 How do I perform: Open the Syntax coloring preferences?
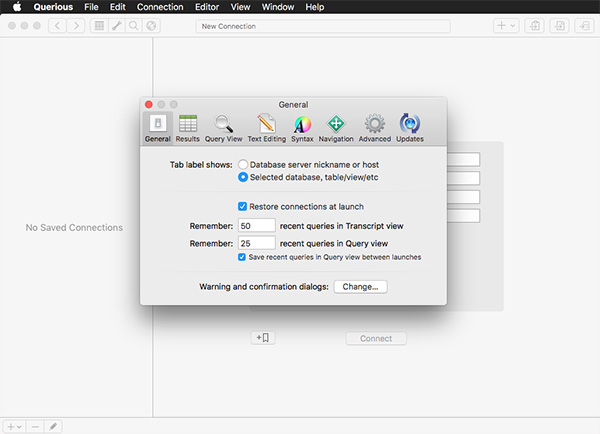[x=302, y=128]
